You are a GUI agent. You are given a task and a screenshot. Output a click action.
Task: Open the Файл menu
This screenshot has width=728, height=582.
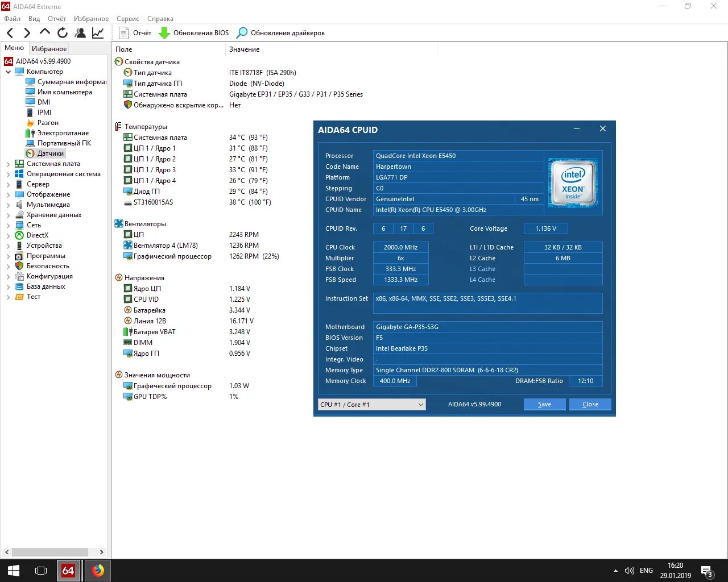(x=12, y=19)
